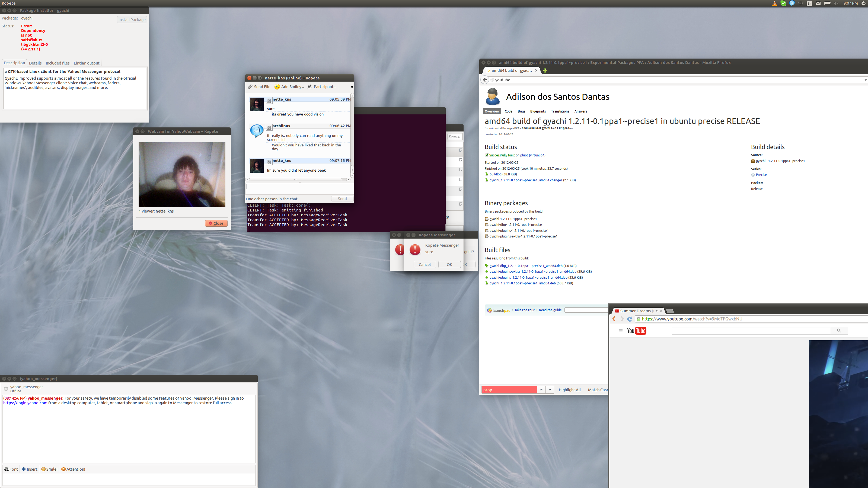Download gyachi_1.2.11-0.1ppa1~precise1_amd64.deb link
Image resolution: width=868 pixels, height=488 pixels.
pos(522,283)
